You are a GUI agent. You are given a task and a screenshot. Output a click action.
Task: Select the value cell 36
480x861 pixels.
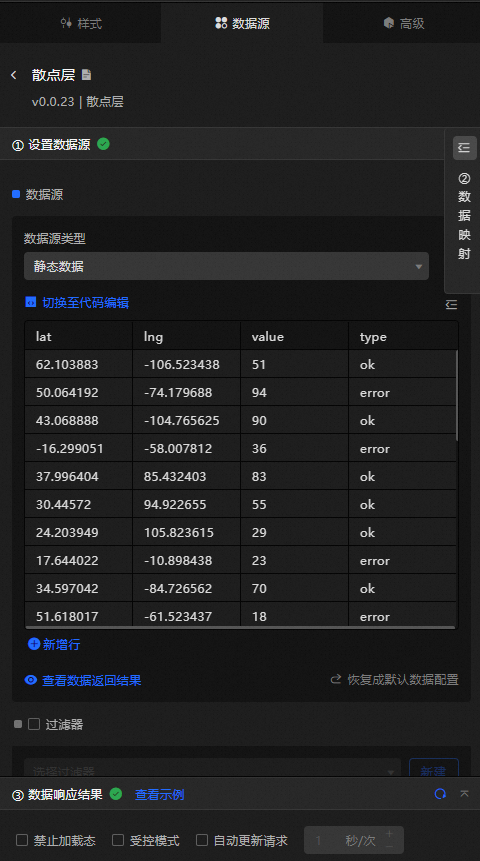pyautogui.click(x=294, y=448)
